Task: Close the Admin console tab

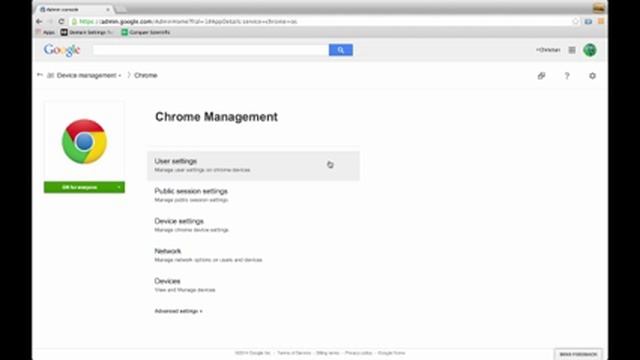Action: pos(108,9)
